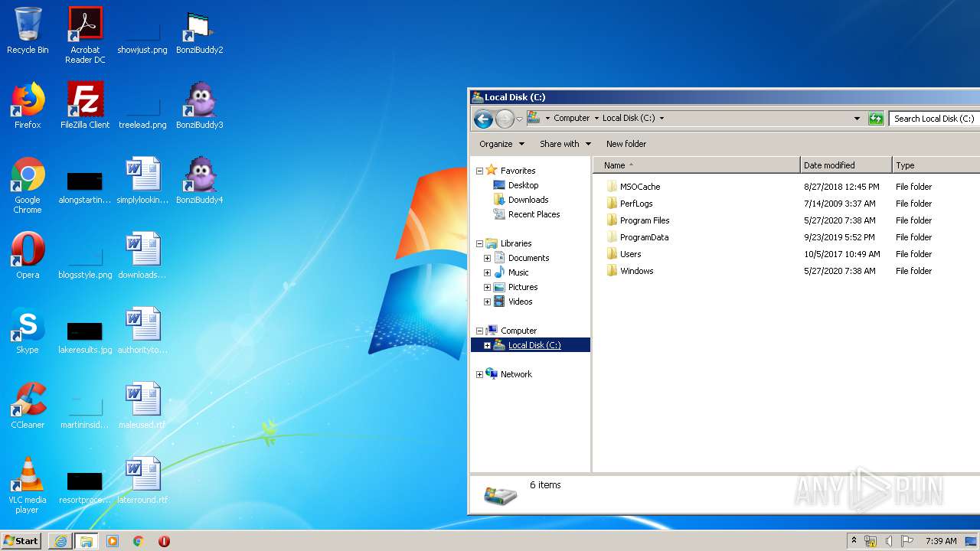Collapse the Favorites tree section
The width and height of the screenshot is (980, 551).
[480, 171]
